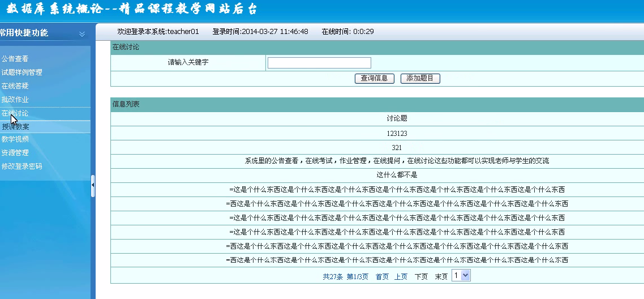Screen dimensions: 644x299
Task: Click the 登录时间 timestamp
Action: [x=260, y=32]
